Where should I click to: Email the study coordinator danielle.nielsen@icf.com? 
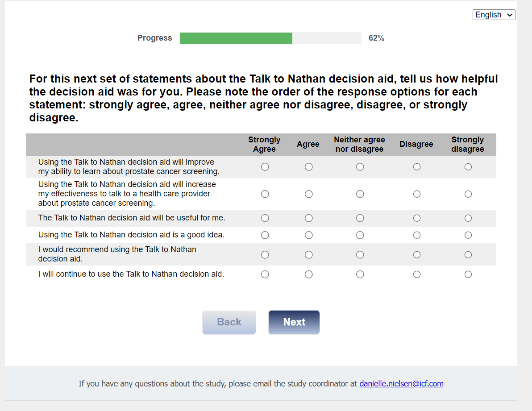(x=401, y=384)
